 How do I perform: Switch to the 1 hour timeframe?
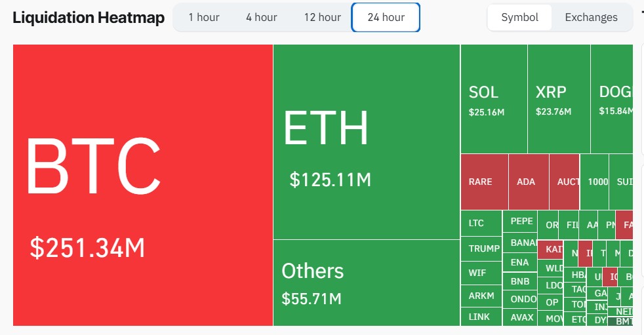[x=204, y=17]
